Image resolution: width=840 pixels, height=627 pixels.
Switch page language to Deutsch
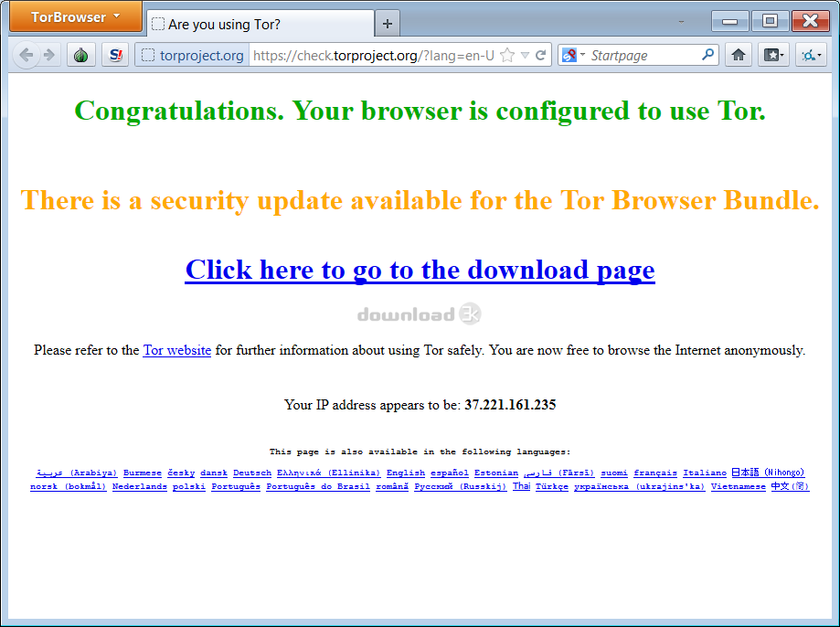tap(252, 473)
